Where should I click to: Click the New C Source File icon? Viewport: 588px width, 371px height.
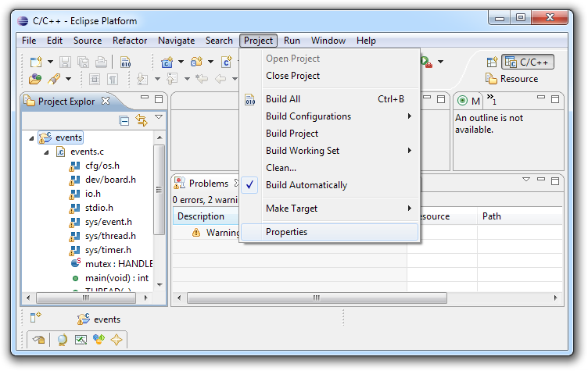pos(227,62)
